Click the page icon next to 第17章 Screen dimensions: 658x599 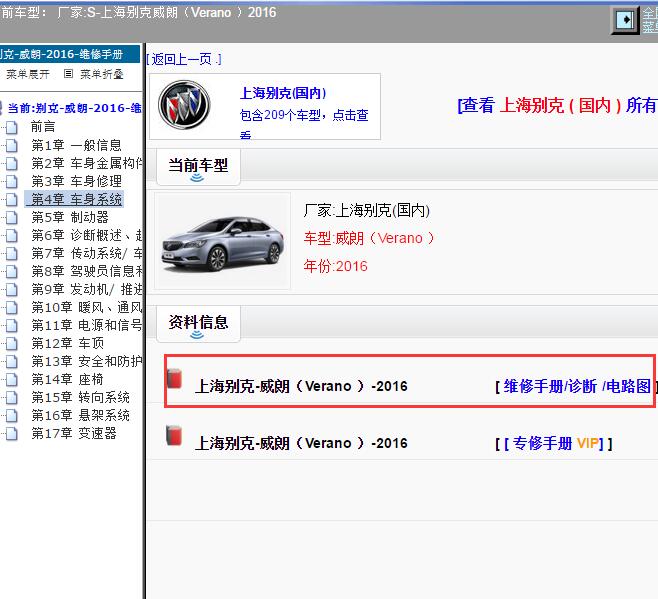tap(12, 434)
